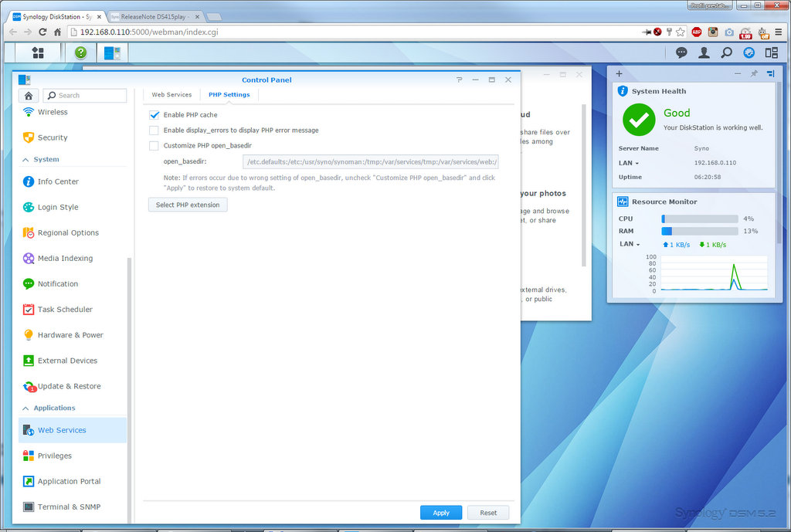
Task: Open Wireless settings icon
Action: click(x=29, y=112)
